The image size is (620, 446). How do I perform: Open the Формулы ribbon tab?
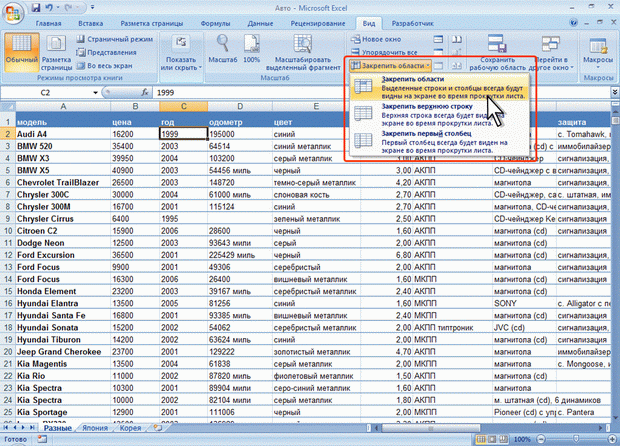(215, 23)
